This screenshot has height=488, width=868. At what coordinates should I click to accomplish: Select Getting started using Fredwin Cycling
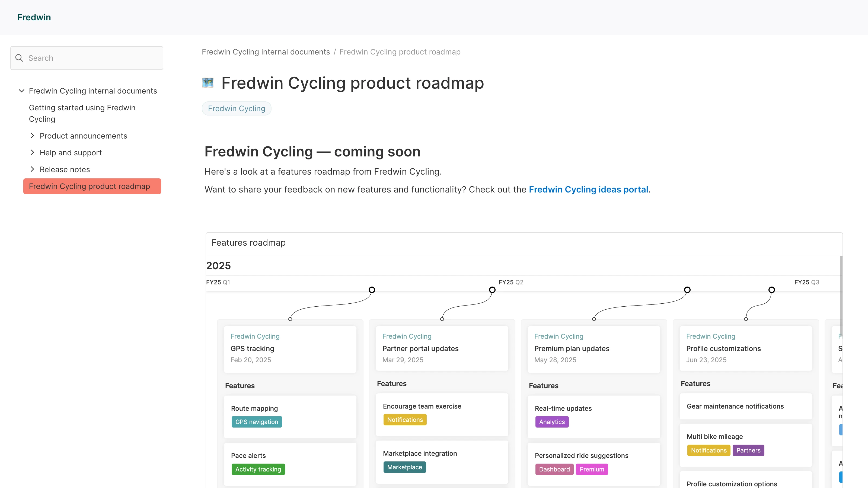click(x=82, y=113)
